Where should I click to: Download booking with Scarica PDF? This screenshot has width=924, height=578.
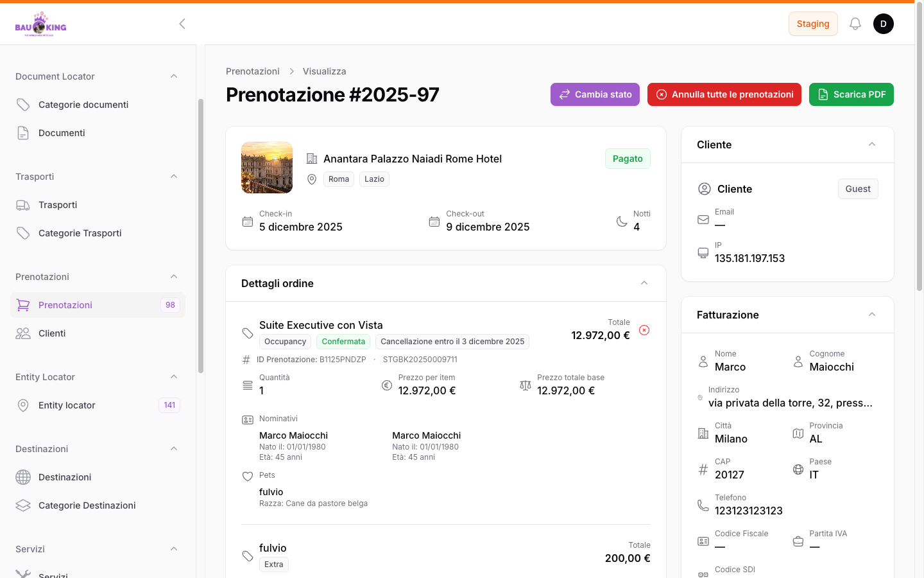click(851, 94)
